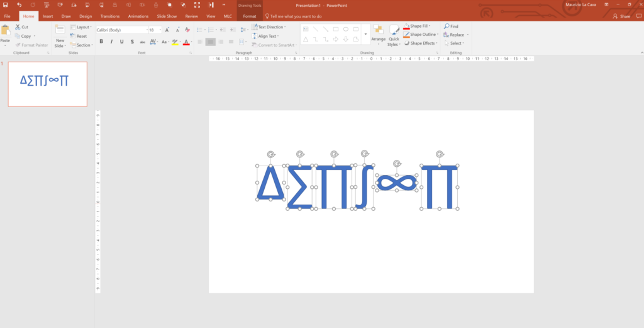Select the infinity symbol shape
Viewport: 644px width, 328px height.
397,183
